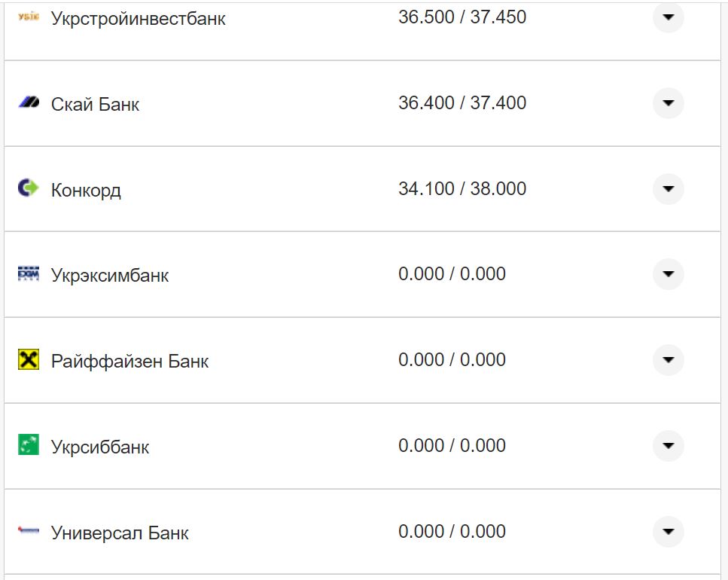The image size is (728, 580).
Task: Select the Скай Банк name link
Action: [x=94, y=103]
